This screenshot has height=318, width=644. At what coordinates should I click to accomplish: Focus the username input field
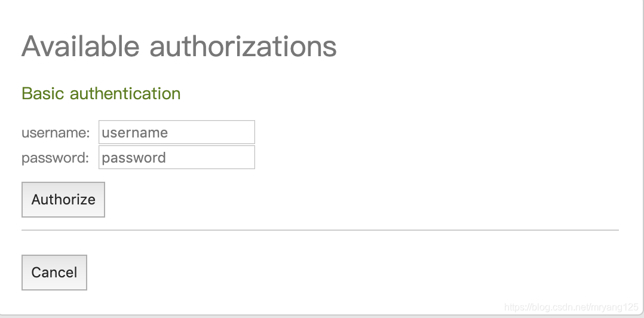(177, 132)
